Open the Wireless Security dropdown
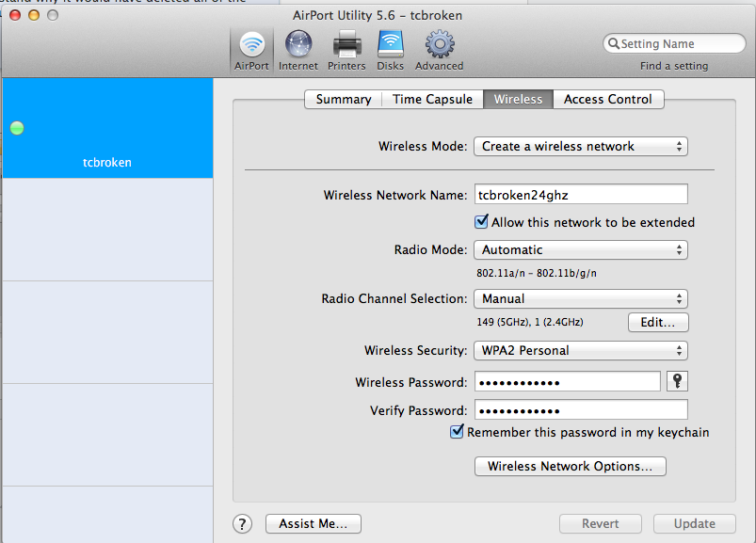 pyautogui.click(x=581, y=351)
